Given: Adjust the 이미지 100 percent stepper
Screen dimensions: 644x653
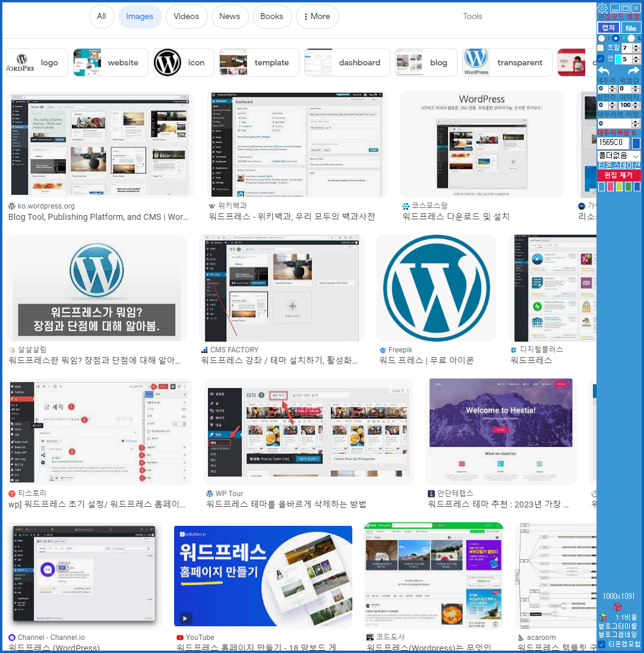Looking at the screenshot, I should click(x=636, y=105).
